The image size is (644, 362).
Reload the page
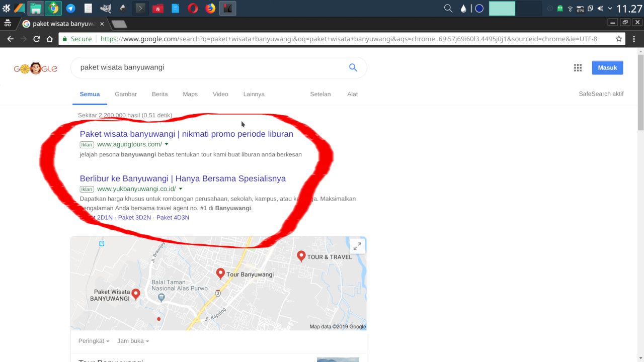(36, 39)
